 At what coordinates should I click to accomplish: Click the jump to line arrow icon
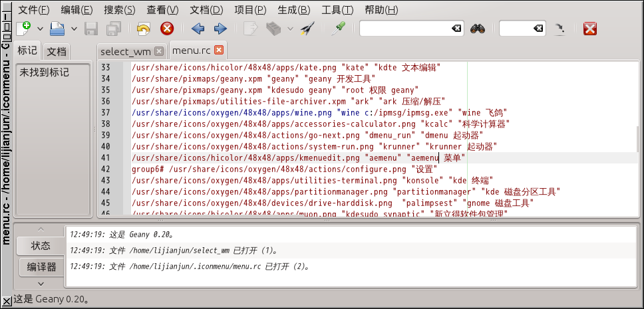click(559, 29)
